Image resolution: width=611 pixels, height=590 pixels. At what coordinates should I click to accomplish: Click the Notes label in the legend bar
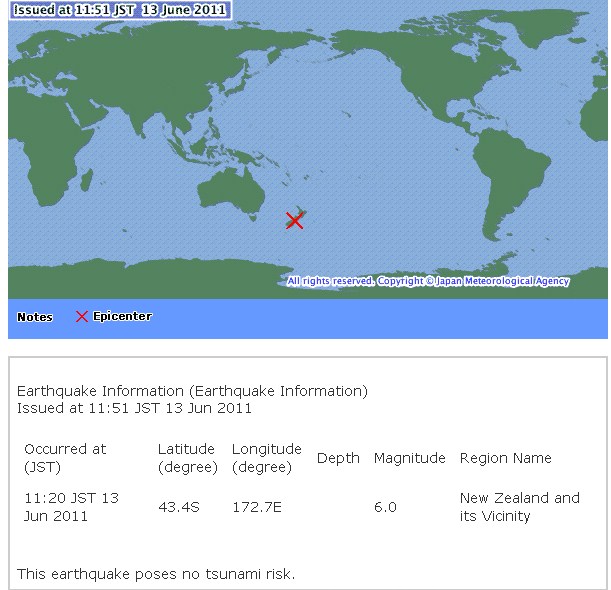(35, 317)
